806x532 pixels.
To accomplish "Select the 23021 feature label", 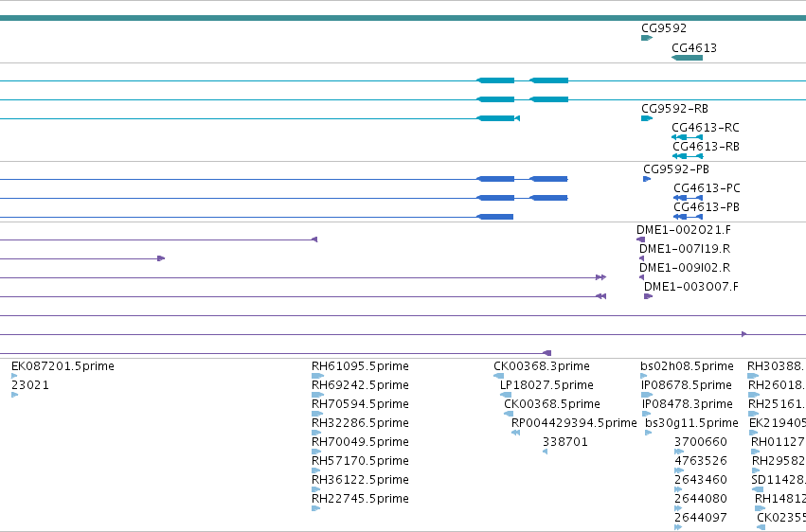I will pyautogui.click(x=29, y=385).
